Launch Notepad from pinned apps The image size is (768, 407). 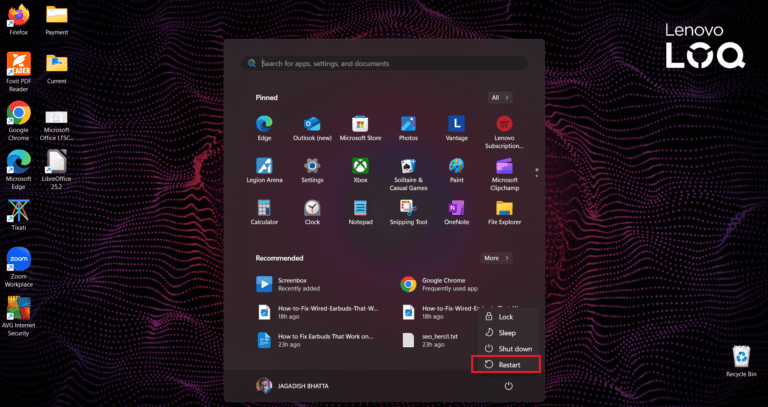tap(360, 213)
